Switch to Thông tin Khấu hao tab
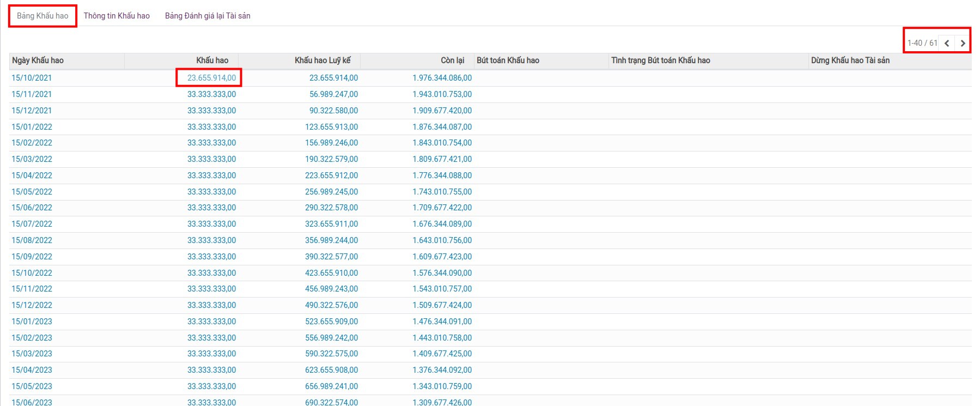The width and height of the screenshot is (980, 406). pos(117,16)
